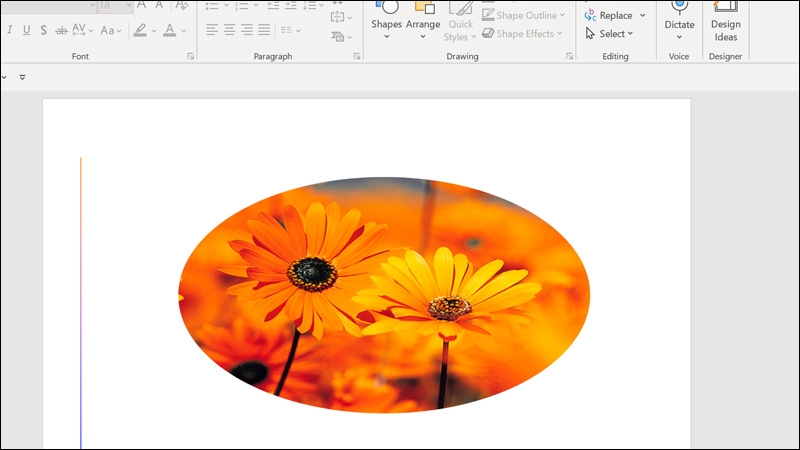Image resolution: width=800 pixels, height=450 pixels.
Task: Open the Select menu
Action: point(609,34)
